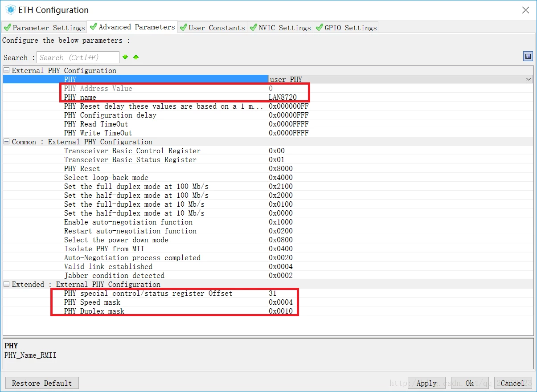
Task: Select full-duplex mode at 100 Mb/s row
Action: (x=268, y=186)
